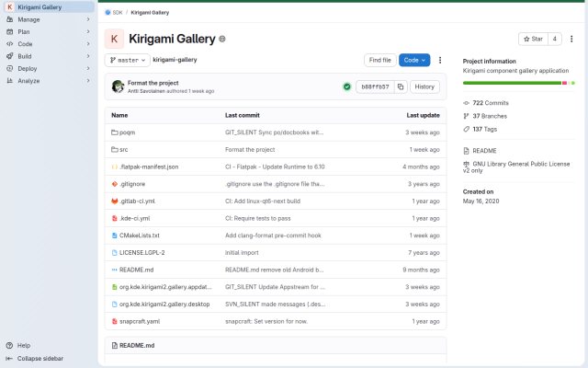Open the master branch selector dropdown

click(x=128, y=60)
